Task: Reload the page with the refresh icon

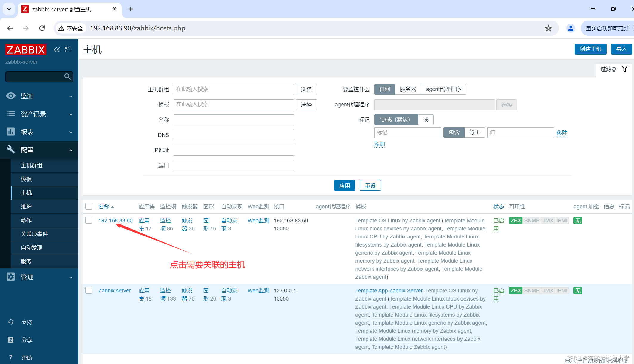Action: (42, 28)
